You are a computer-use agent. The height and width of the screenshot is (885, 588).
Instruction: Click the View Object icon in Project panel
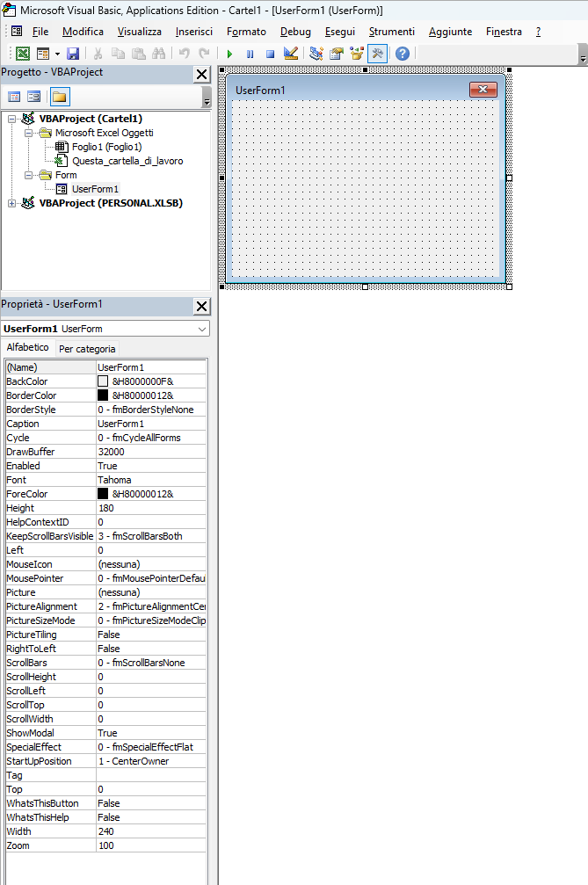[x=34, y=97]
